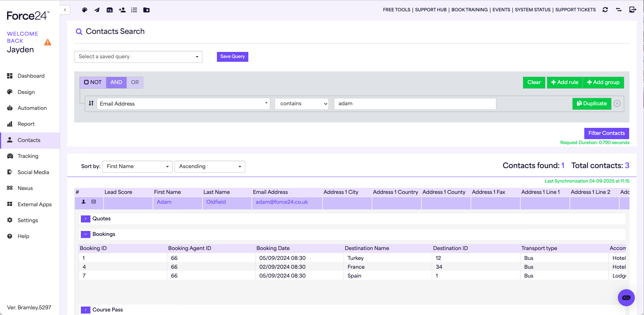The height and width of the screenshot is (315, 644).
Task: Click the list details icon in Adam's row
Action: pos(94,202)
